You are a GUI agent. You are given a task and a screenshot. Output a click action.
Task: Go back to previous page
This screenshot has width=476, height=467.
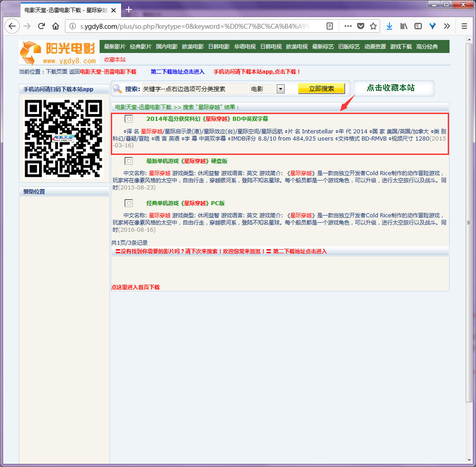12,26
